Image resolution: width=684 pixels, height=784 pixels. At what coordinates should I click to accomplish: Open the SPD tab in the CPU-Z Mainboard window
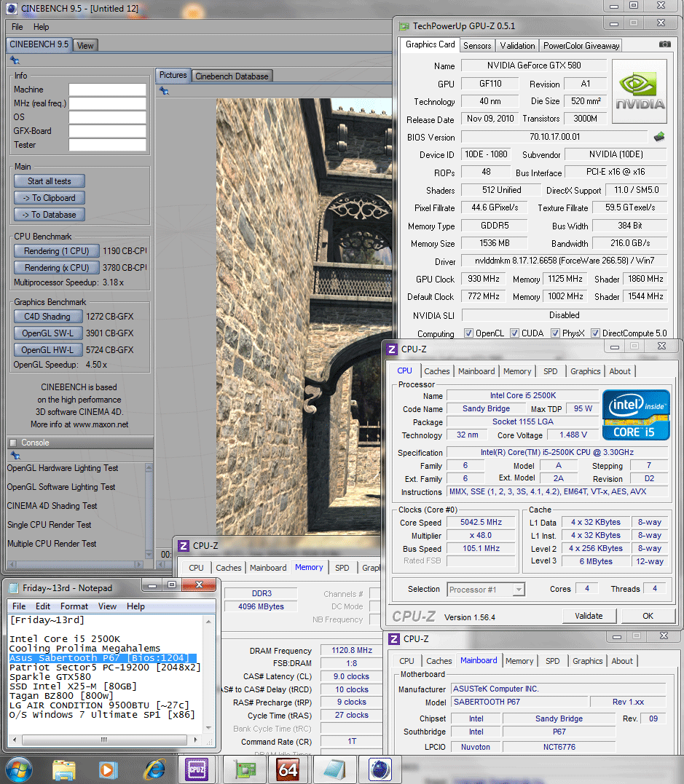click(x=552, y=661)
